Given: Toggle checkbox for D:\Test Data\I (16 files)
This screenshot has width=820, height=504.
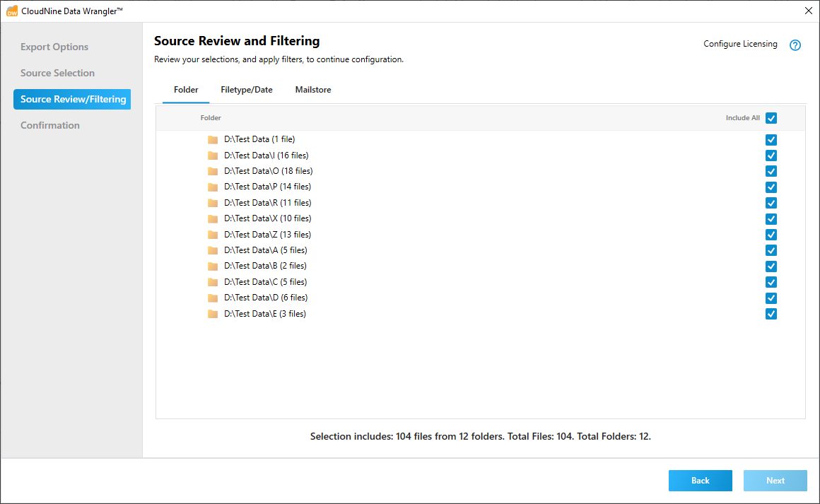Looking at the screenshot, I should 771,156.
